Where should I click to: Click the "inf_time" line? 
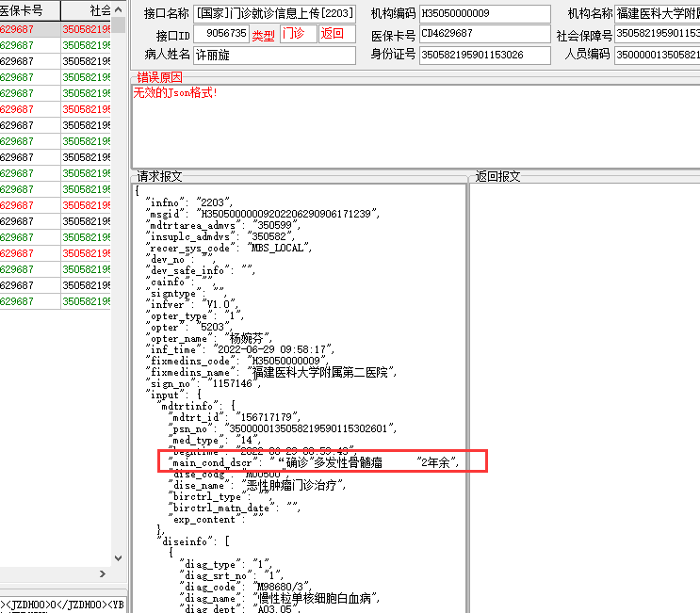point(239,349)
